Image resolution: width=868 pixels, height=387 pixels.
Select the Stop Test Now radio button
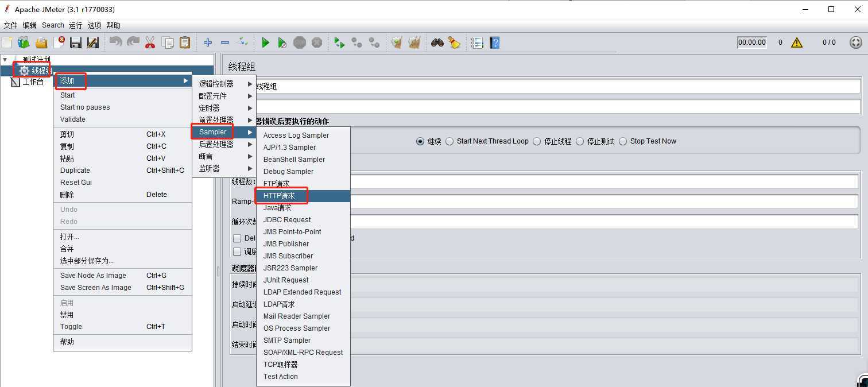coord(623,141)
